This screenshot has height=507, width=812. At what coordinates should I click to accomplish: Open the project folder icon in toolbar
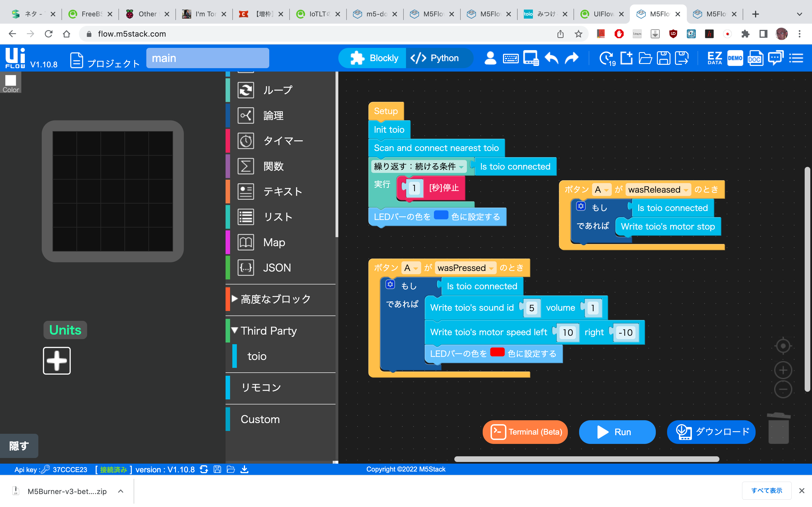tap(645, 58)
